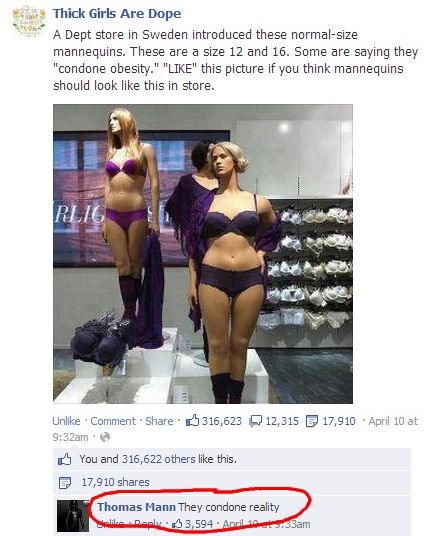
Task: Open the '17,910 shares' link
Action: (x=116, y=482)
